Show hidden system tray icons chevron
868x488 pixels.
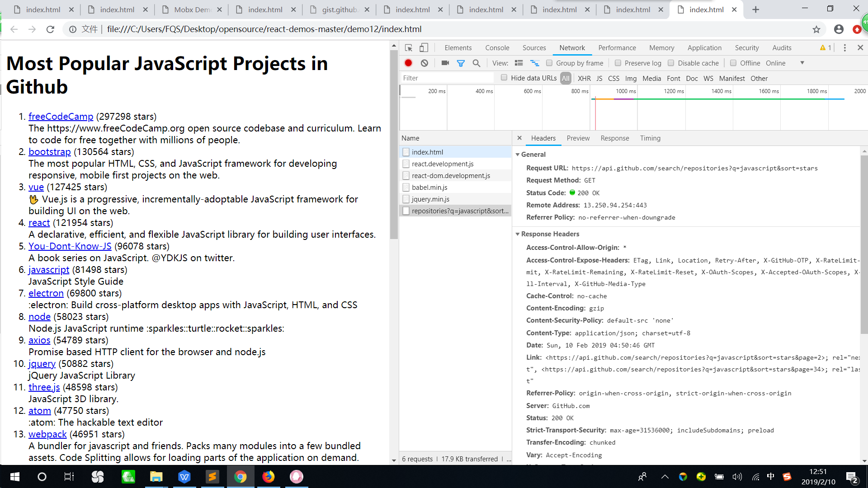[665, 477]
